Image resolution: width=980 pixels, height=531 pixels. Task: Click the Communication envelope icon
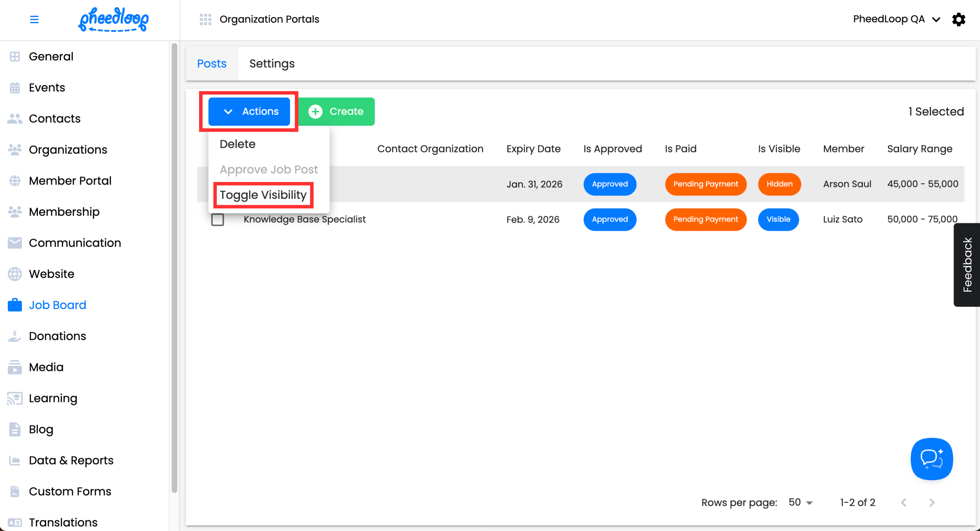[x=15, y=243]
